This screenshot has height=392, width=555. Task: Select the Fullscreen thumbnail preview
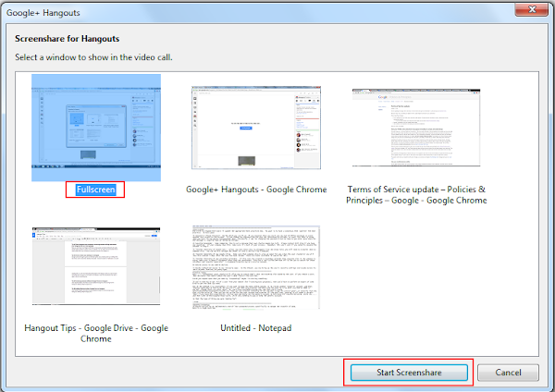(x=96, y=128)
